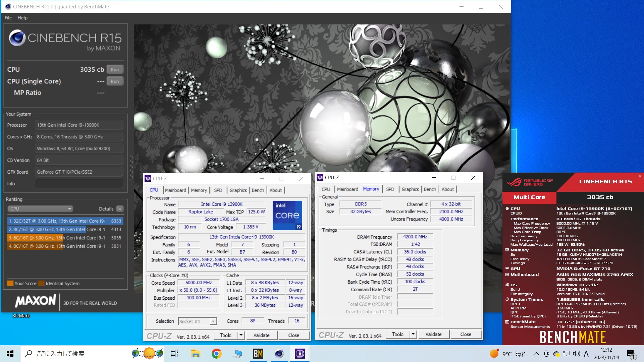Image resolution: width=644 pixels, height=362 pixels.
Task: Click Tools button in right CPU-Z window
Action: (x=397, y=334)
